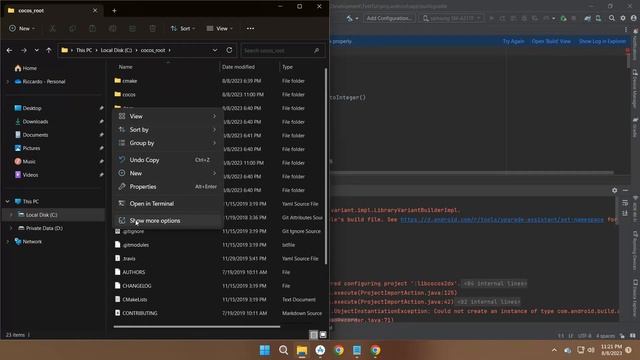Open Android Studio settings gear in toolbar
The width and height of the screenshot is (640, 360).
pyautogui.click(x=623, y=18)
